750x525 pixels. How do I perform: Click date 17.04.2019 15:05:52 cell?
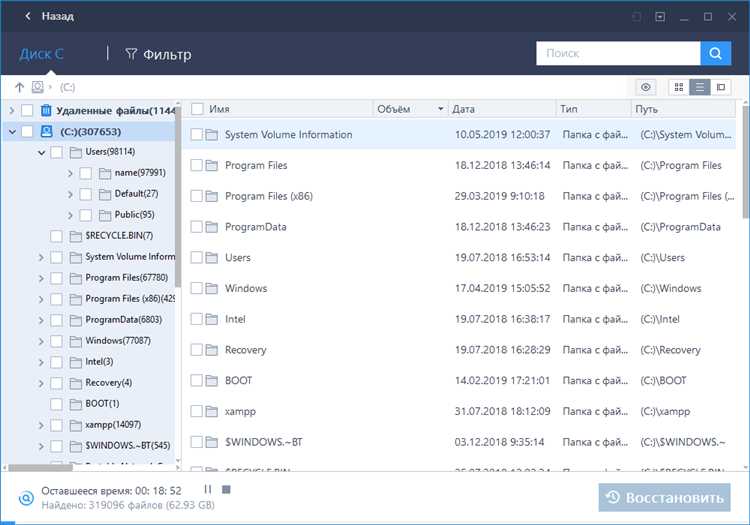tap(502, 288)
